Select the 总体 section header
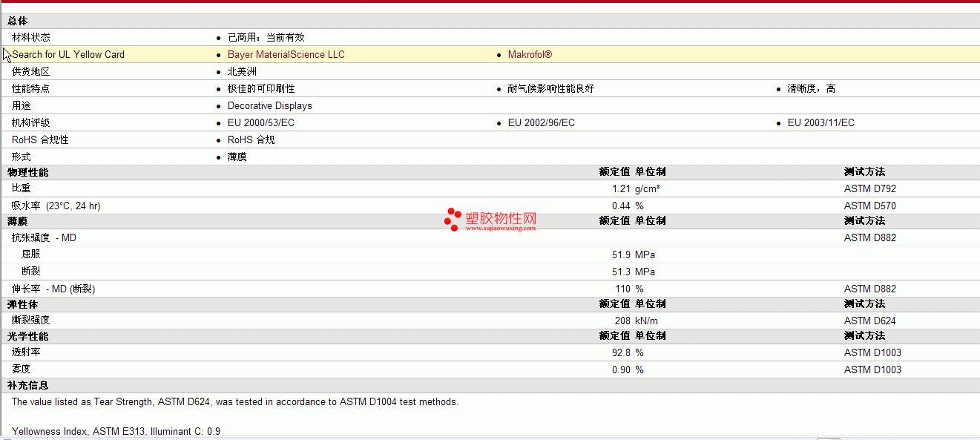The image size is (980, 440). (18, 22)
